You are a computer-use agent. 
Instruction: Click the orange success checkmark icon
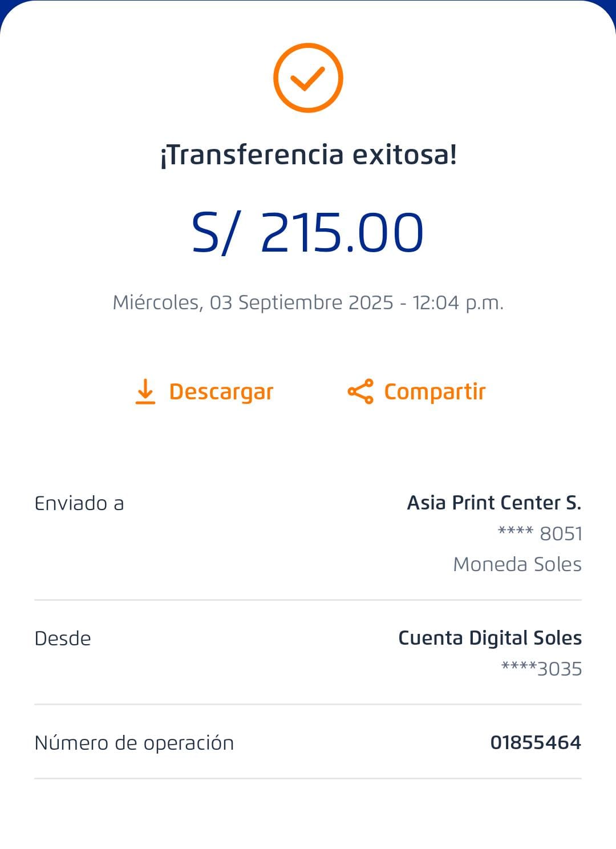[x=308, y=78]
